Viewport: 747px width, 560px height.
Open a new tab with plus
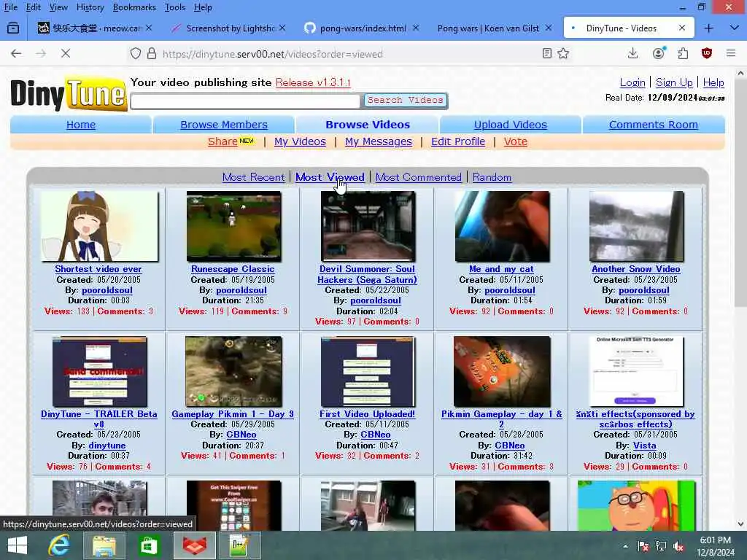point(708,28)
